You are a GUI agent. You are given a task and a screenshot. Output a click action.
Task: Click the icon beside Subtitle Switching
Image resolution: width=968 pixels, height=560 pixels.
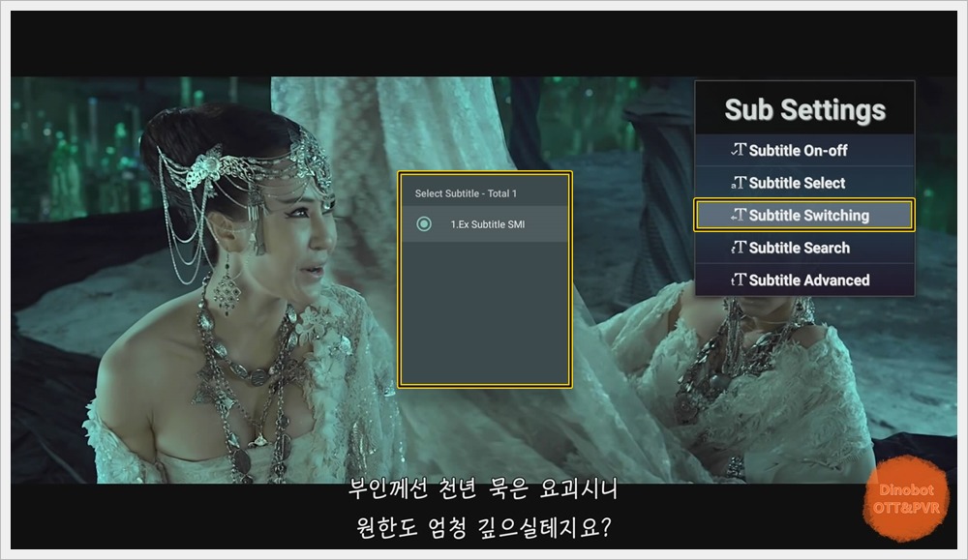[x=739, y=215]
